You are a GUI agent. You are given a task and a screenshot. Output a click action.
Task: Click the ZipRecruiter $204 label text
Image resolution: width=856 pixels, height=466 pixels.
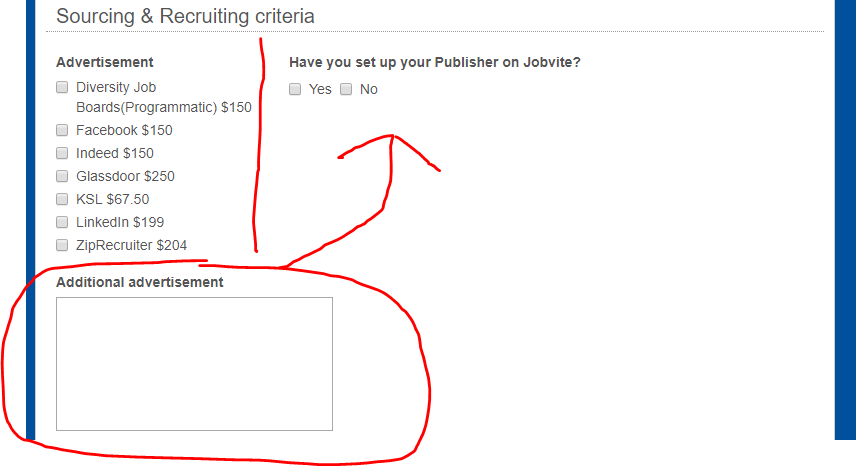point(131,246)
